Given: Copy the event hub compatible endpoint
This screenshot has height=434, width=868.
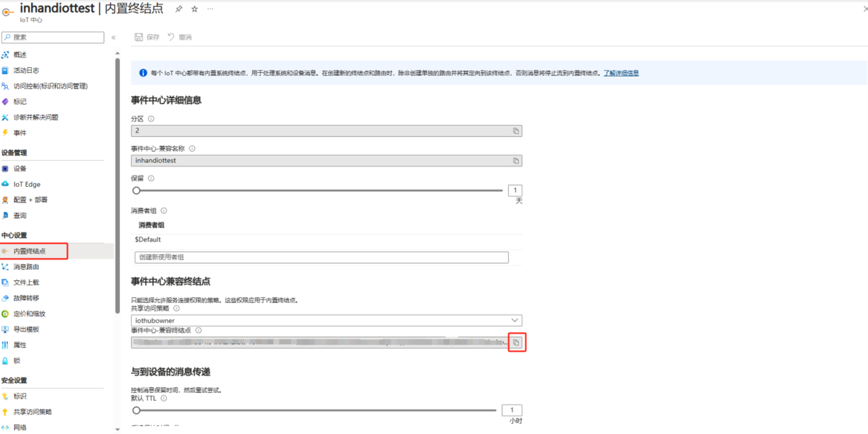Looking at the screenshot, I should pyautogui.click(x=516, y=342).
